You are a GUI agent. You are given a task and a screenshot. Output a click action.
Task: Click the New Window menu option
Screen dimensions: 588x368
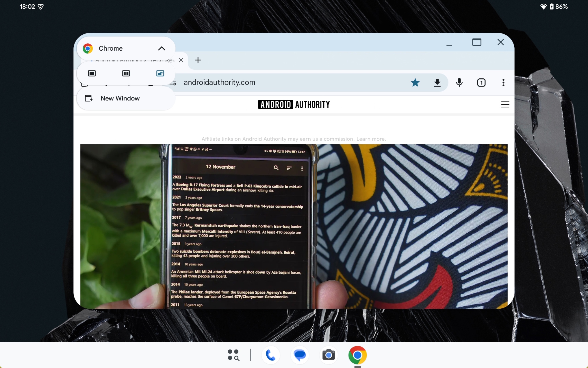point(120,98)
